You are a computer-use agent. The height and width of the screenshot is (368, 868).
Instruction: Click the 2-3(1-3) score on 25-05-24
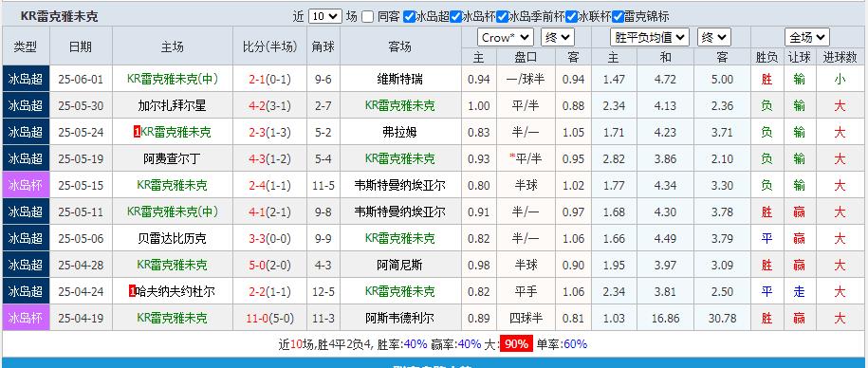[269, 132]
